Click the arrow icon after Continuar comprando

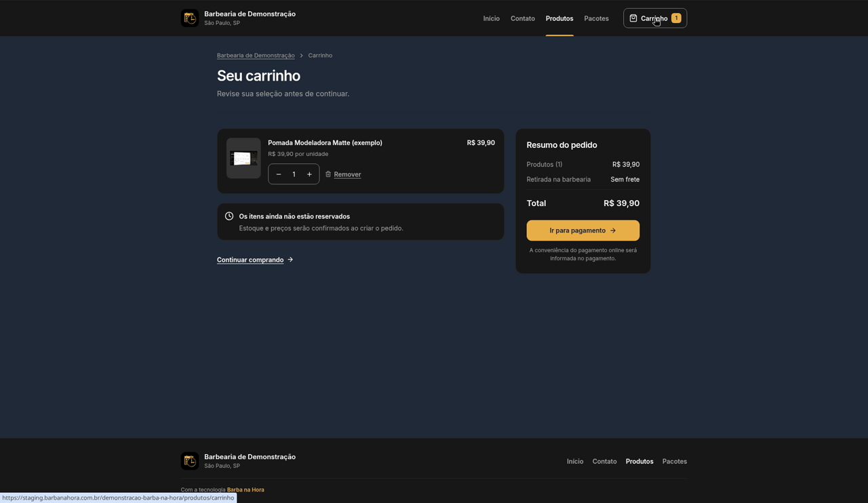pyautogui.click(x=290, y=260)
